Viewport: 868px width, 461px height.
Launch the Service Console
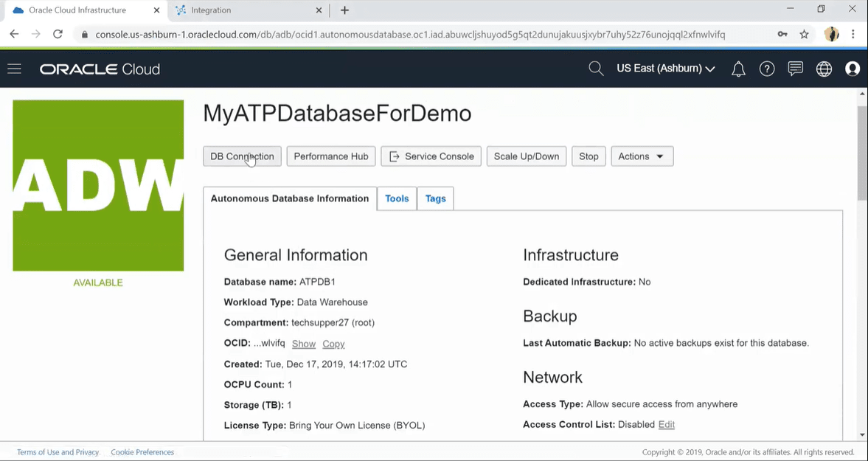pos(431,156)
